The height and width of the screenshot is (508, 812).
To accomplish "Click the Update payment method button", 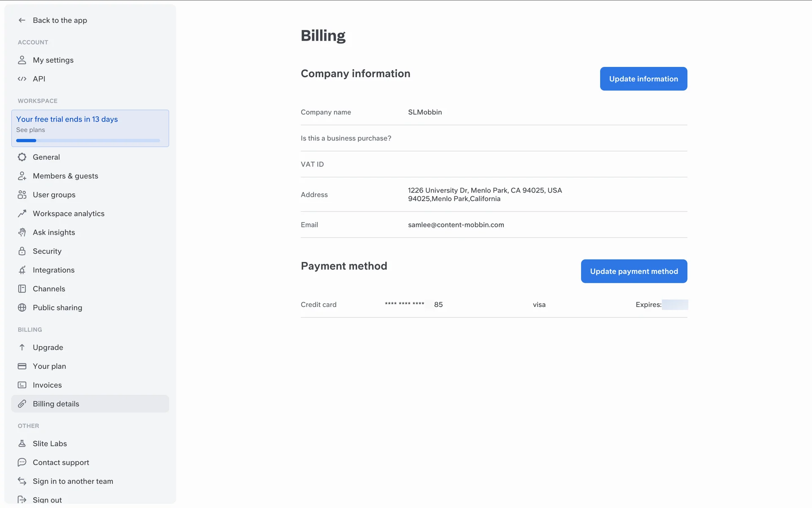I will [634, 271].
